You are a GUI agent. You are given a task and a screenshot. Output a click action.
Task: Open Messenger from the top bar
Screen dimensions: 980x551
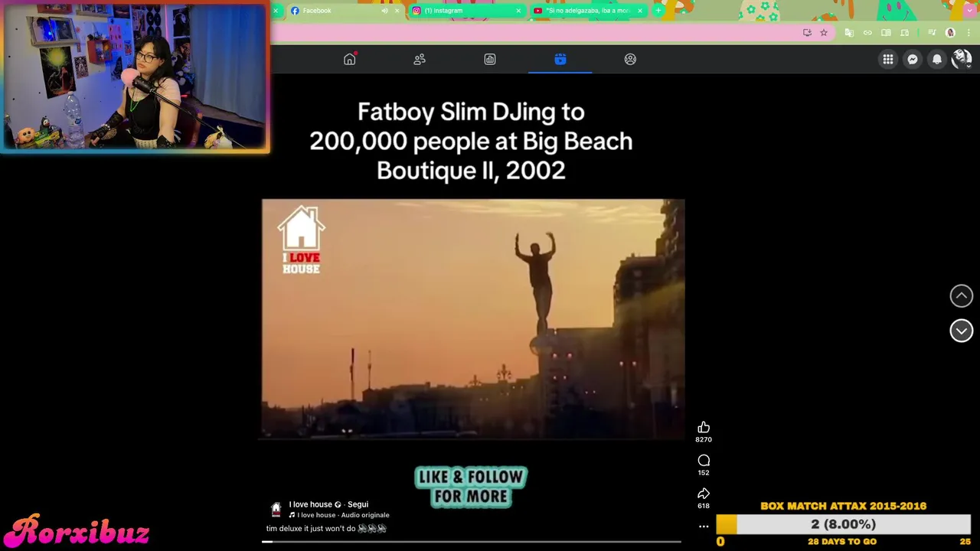[x=913, y=59]
